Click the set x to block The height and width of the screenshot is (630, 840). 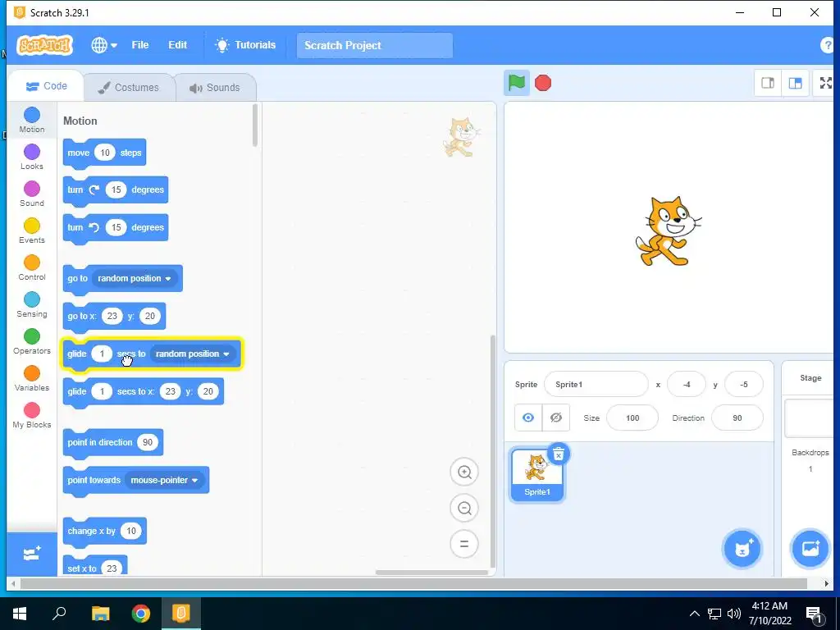[95, 567]
